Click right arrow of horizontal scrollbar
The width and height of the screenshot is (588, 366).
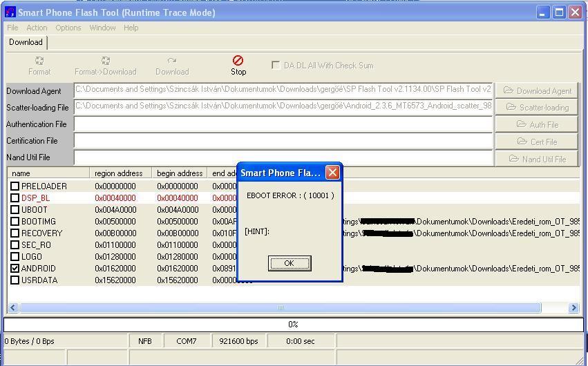[573, 307]
